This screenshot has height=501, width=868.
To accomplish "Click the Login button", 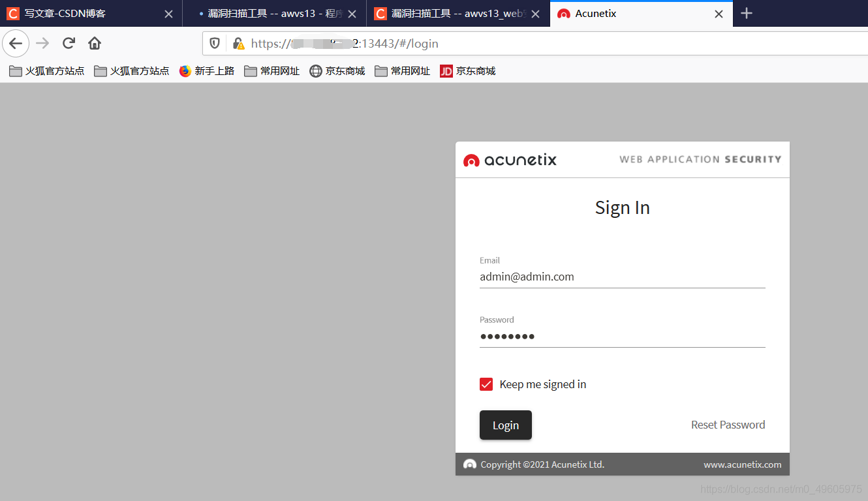I will point(506,425).
